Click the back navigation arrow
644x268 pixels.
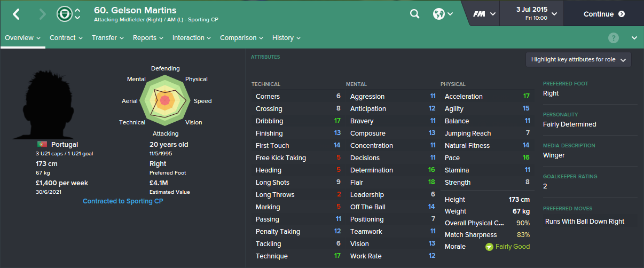pyautogui.click(x=16, y=14)
